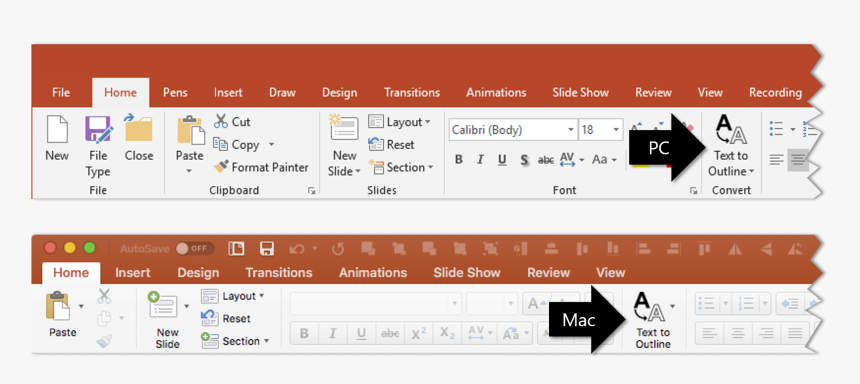
Task: Click the New file icon in PC ribbon
Action: click(x=57, y=129)
